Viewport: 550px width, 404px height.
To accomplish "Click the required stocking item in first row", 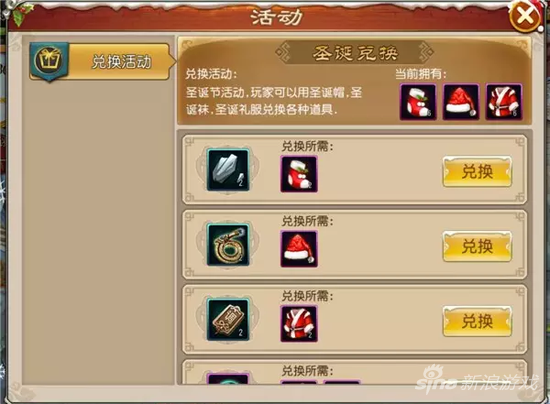I will 299,174.
